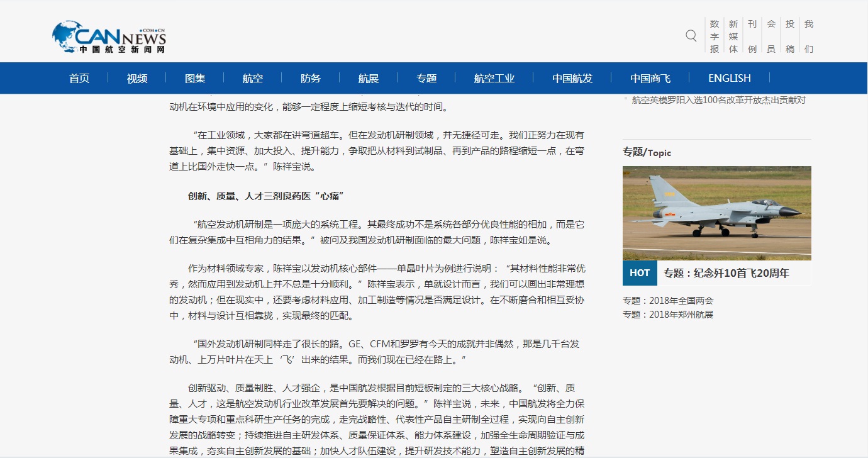Click the 专题/Topic section heading

(647, 152)
